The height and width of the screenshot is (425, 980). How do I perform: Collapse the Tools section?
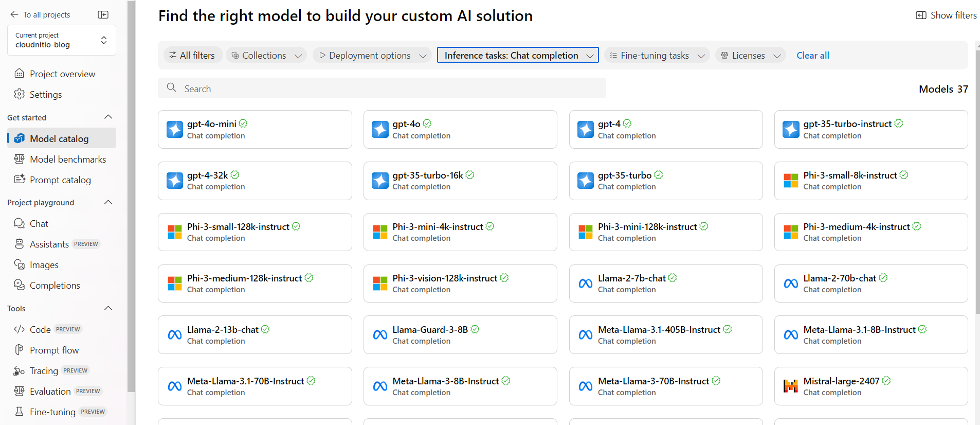tap(108, 308)
